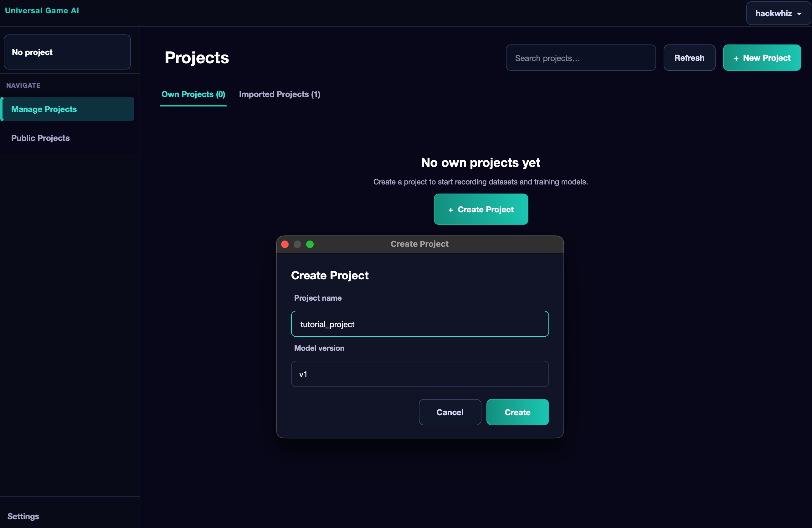Screen dimensions: 812x528
Task: Click the NAVIGATE section label
Action: tap(23, 85)
